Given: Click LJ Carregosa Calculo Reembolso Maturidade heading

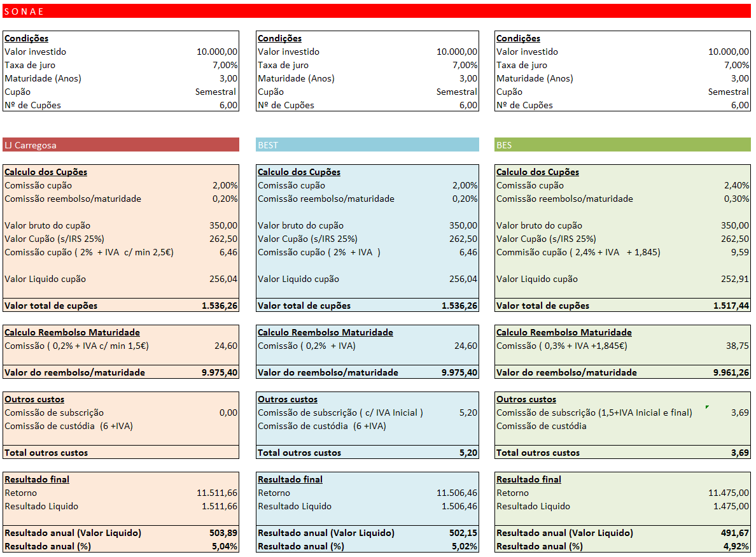Looking at the screenshot, I should coord(73,332).
